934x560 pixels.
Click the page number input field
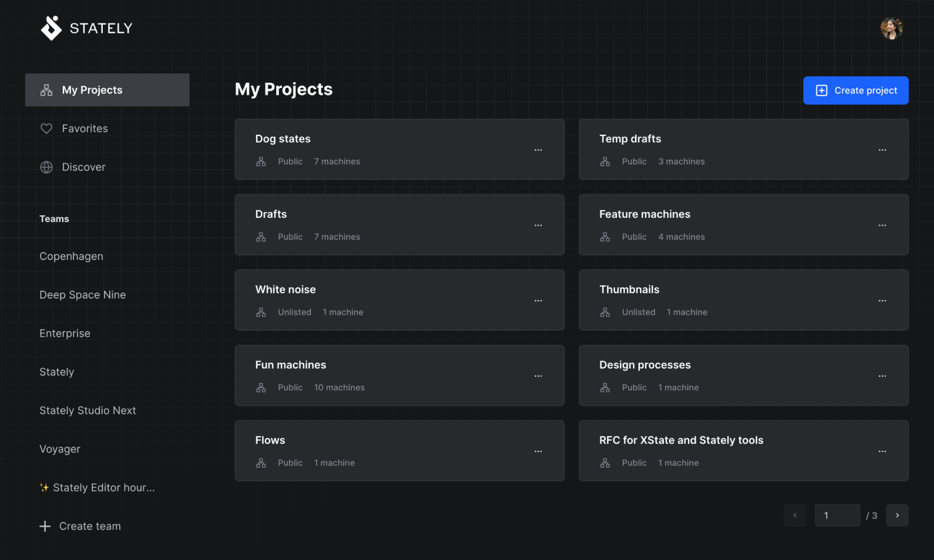(x=837, y=515)
